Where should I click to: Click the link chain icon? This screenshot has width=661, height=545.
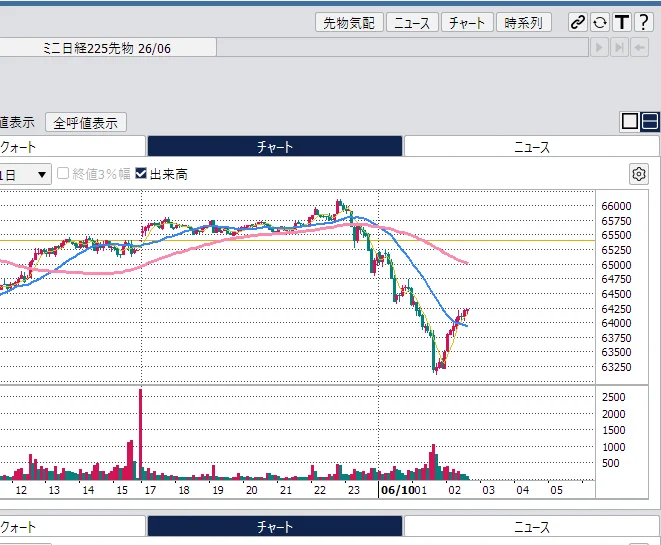(x=578, y=22)
